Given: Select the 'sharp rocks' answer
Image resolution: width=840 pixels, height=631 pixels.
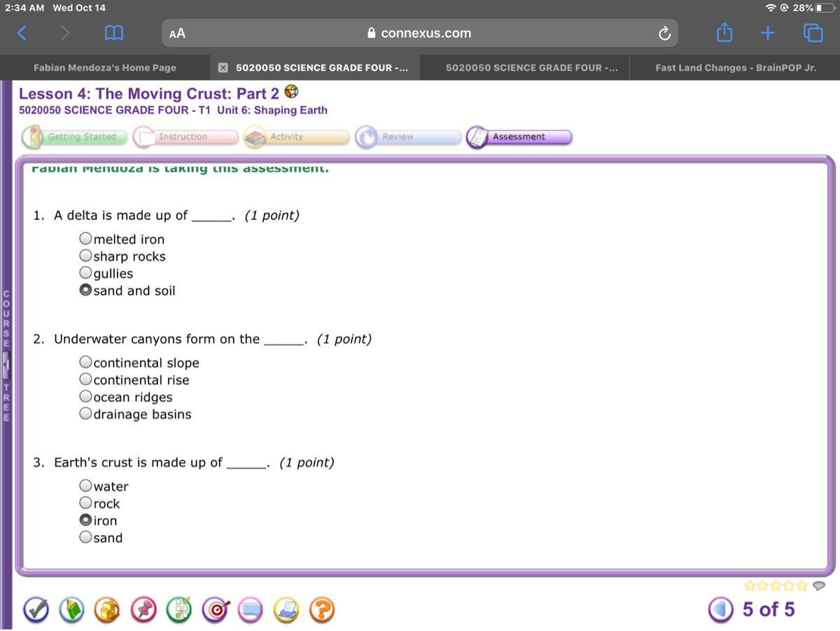Looking at the screenshot, I should click(x=85, y=256).
